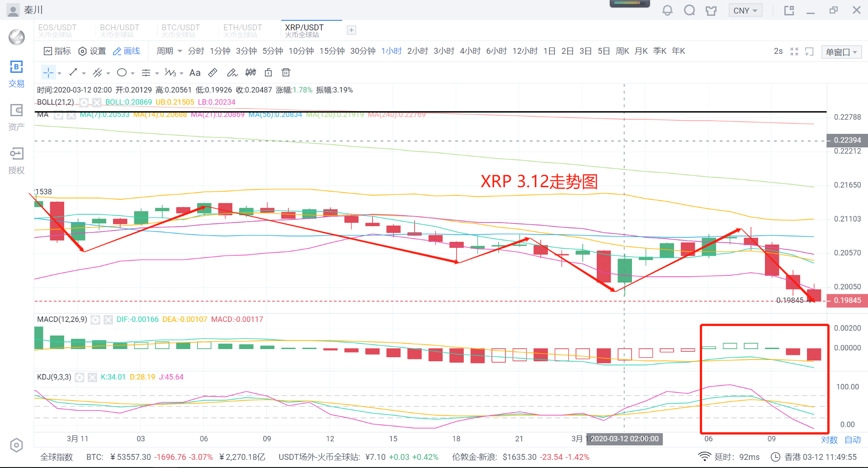The image size is (868, 468).
Task: Open MACD indicator settings gear
Action: 95,320
